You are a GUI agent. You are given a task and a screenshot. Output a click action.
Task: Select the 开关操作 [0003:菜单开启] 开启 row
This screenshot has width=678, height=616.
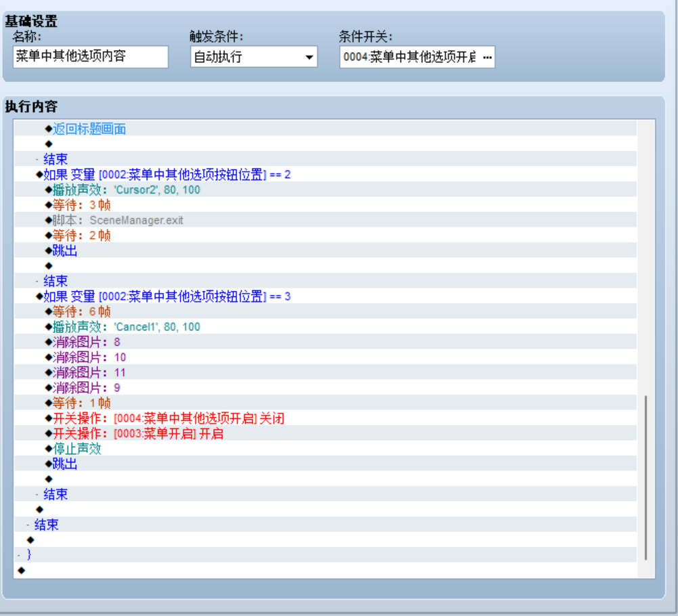[325, 433]
